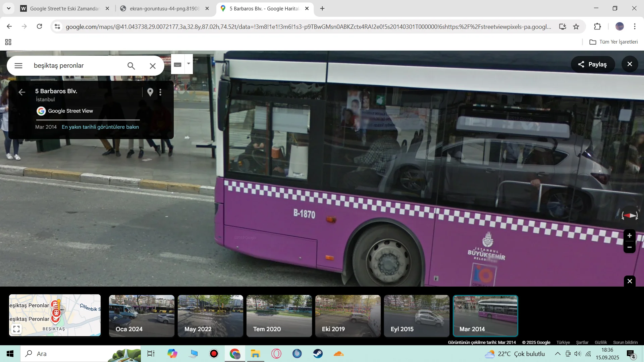Image resolution: width=644 pixels, height=362 pixels.
Task: Click En yakın tarihli görüntülere bakın link
Action: pos(100,127)
